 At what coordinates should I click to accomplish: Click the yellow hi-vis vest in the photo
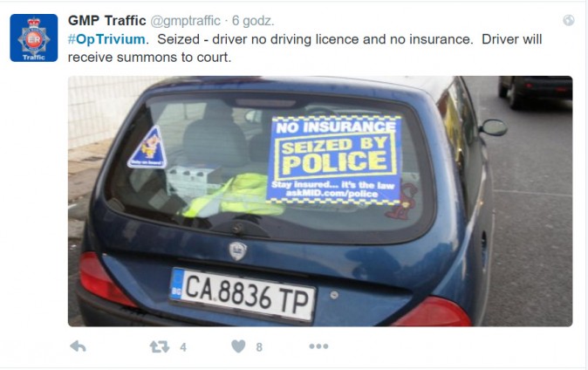pos(233,195)
